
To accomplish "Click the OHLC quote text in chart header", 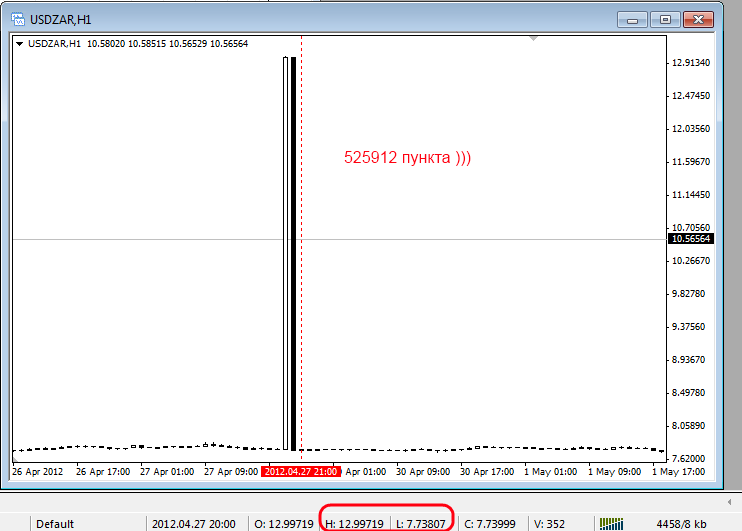I will (x=168, y=44).
